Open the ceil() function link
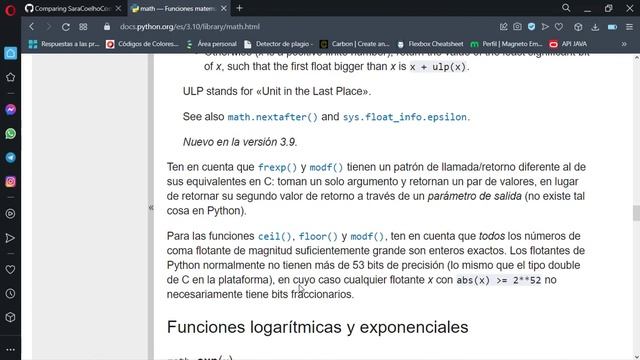Screen dimensions: 640x360 274,236
